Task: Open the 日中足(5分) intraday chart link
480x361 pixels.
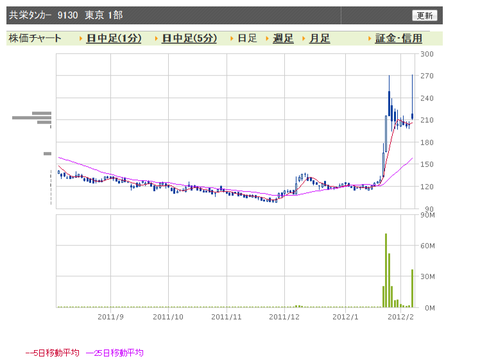Action: pos(189,39)
